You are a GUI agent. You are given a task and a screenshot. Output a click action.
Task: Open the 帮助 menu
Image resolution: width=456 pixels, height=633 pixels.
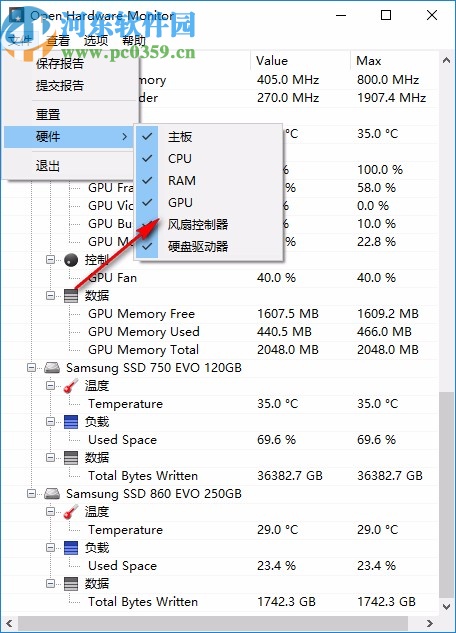coord(134,40)
